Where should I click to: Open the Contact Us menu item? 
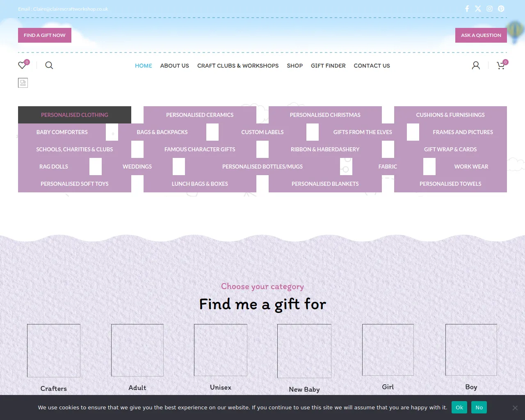click(x=372, y=66)
